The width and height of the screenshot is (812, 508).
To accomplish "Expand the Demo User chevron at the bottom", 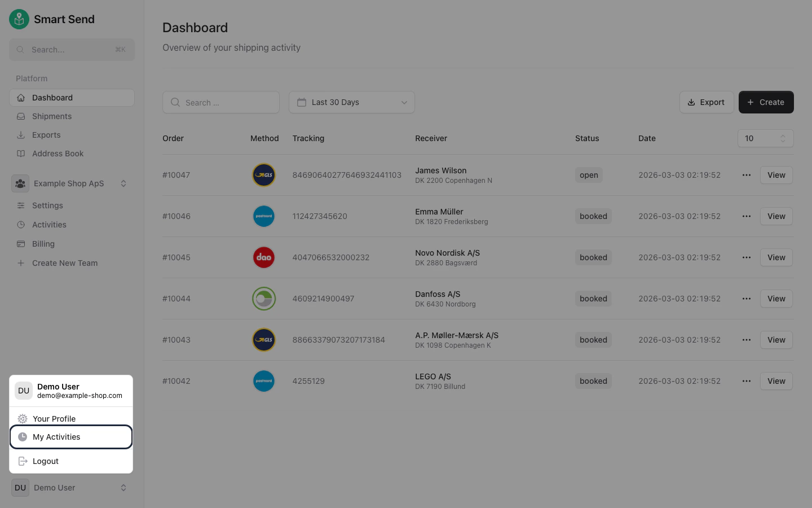I will (123, 488).
